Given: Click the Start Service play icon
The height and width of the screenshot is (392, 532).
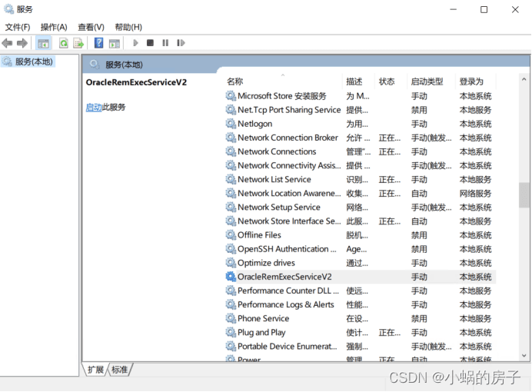Looking at the screenshot, I should 136,43.
